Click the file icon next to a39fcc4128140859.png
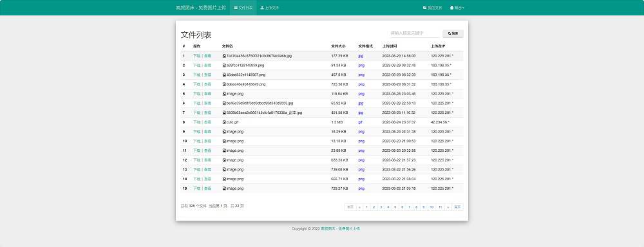The width and height of the screenshot is (644, 247). pos(224,65)
